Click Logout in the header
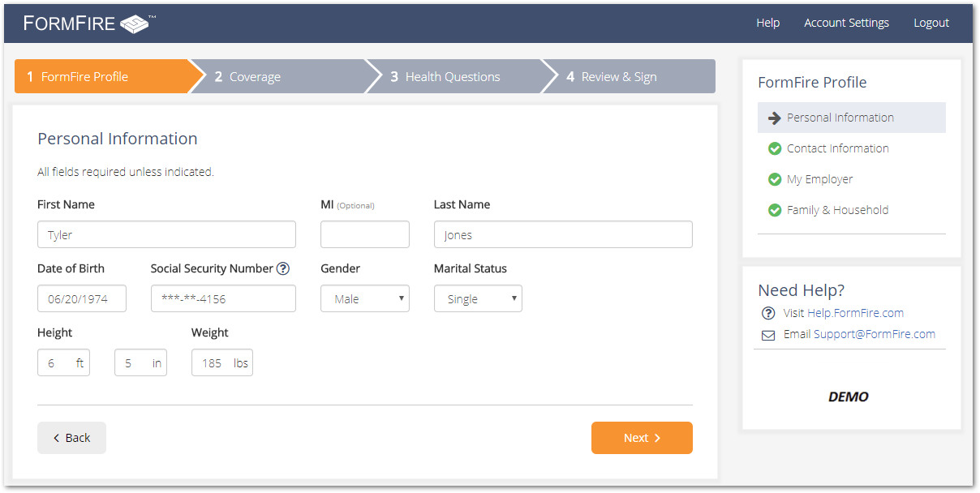 tap(931, 23)
